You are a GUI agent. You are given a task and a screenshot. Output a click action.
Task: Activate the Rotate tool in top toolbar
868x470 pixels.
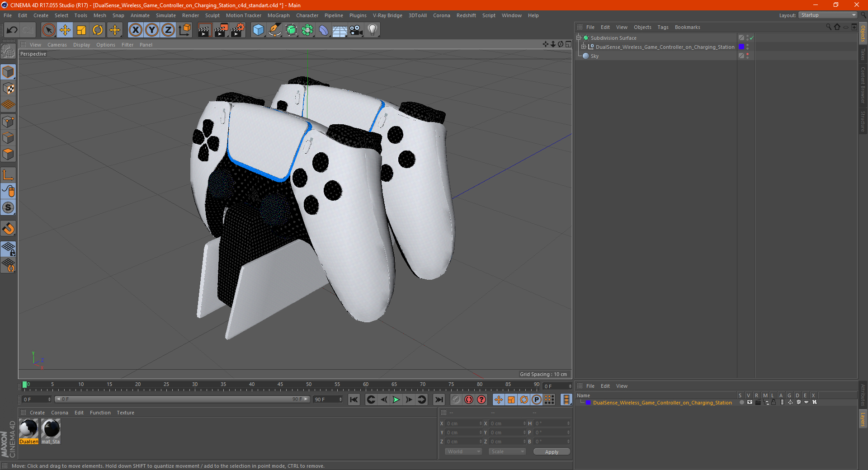point(98,30)
